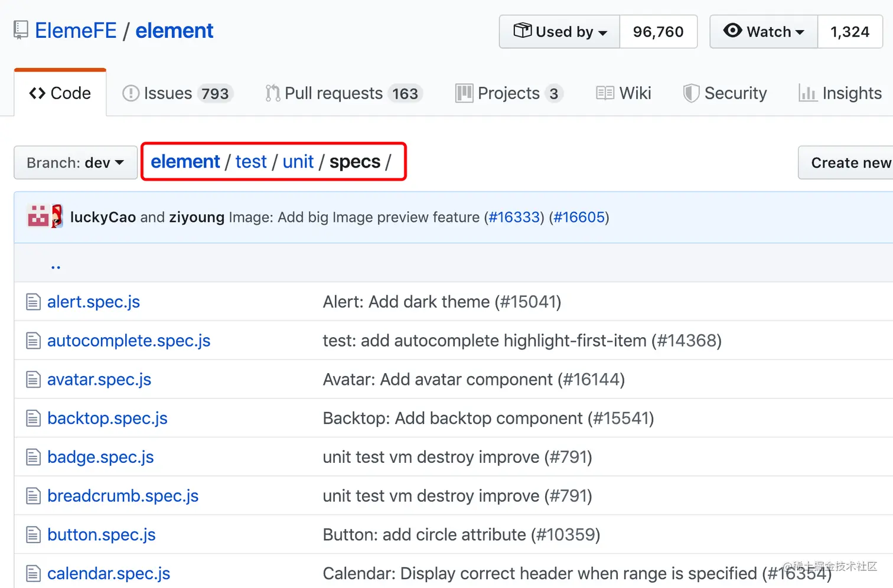Go up to the parent directory (..)
893x588 pixels.
(56, 264)
